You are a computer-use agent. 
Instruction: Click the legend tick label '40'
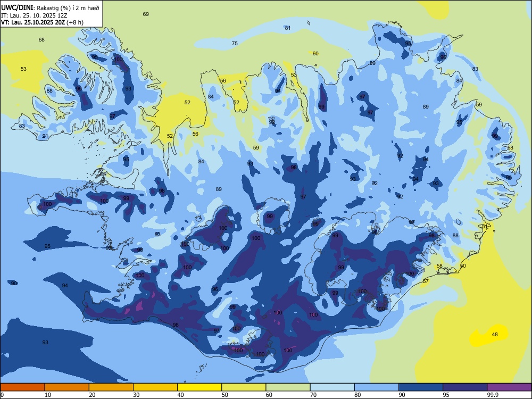(x=181, y=395)
